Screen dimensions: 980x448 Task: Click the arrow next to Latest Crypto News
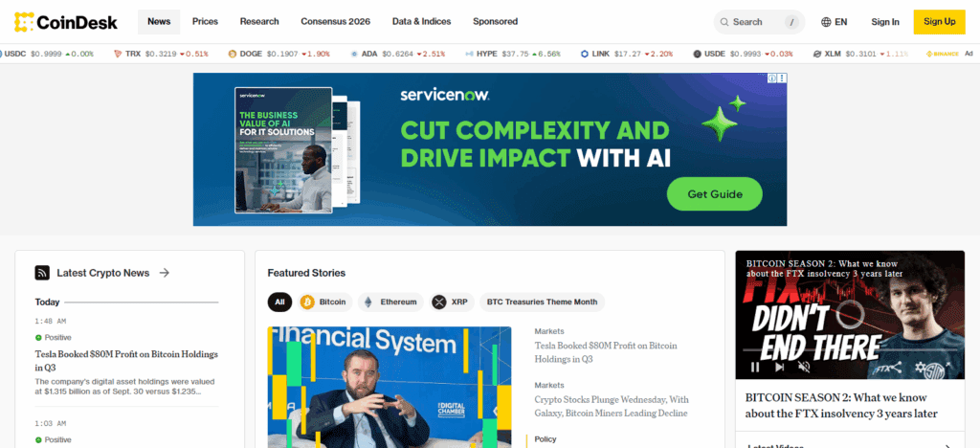[x=165, y=273]
